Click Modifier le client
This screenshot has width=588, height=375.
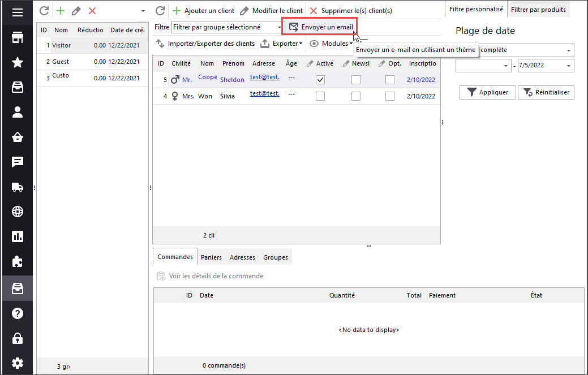pyautogui.click(x=272, y=11)
